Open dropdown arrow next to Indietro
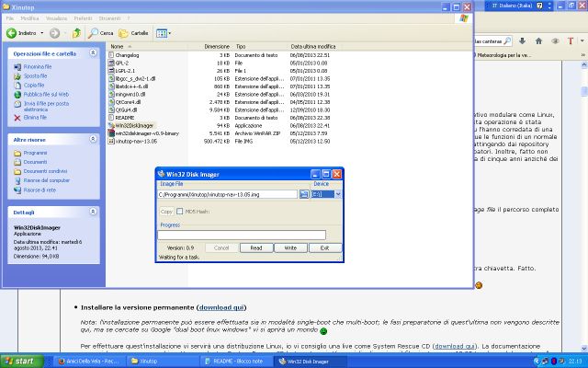 [x=42, y=33]
